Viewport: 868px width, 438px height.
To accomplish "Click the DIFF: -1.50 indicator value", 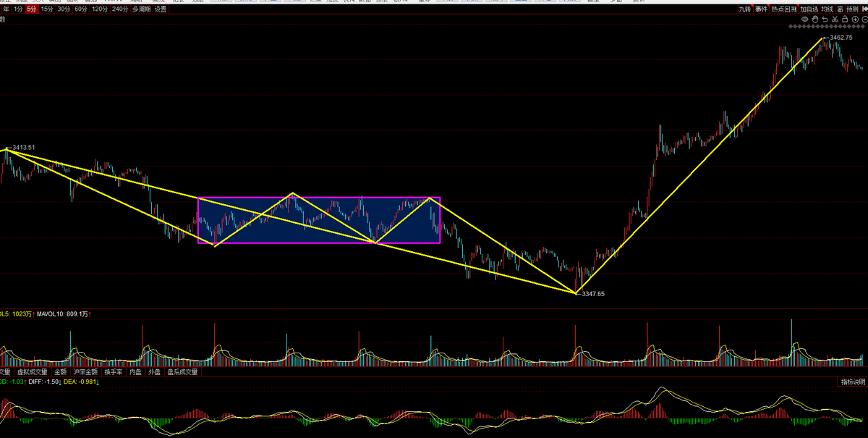I will tap(43, 382).
